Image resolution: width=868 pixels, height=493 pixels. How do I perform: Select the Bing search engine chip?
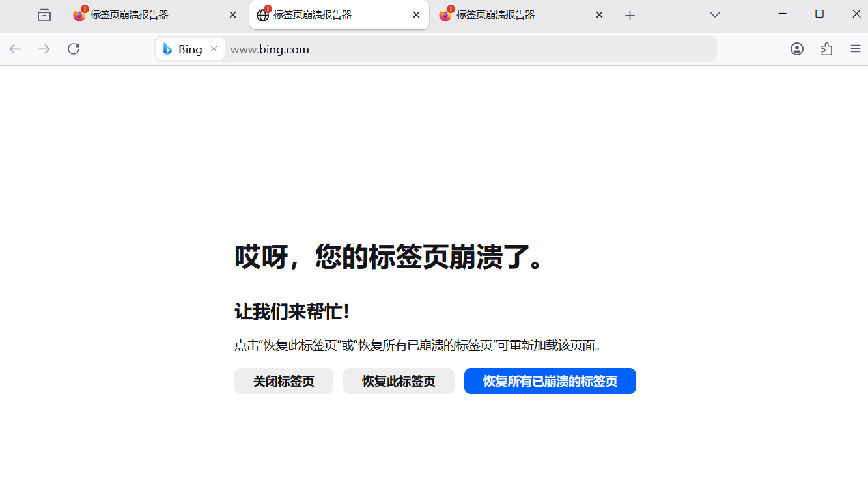183,49
